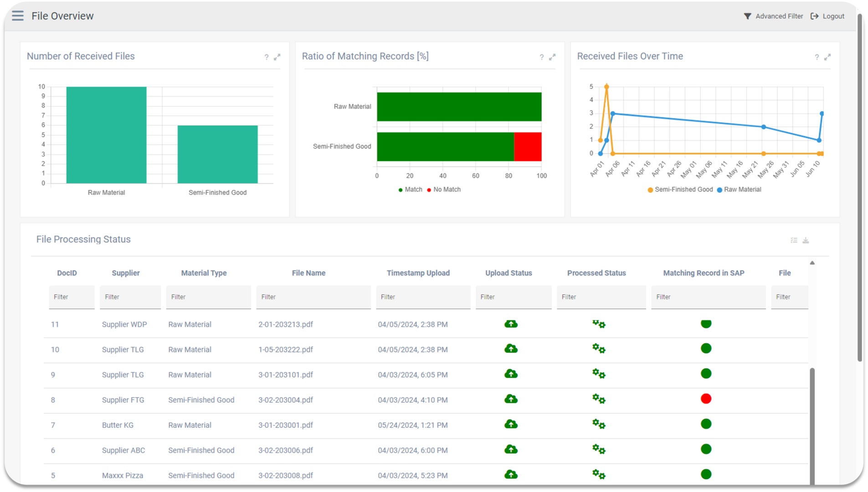The image size is (868, 492).
Task: Toggle Semi-Finished Good line in legend
Action: click(680, 190)
